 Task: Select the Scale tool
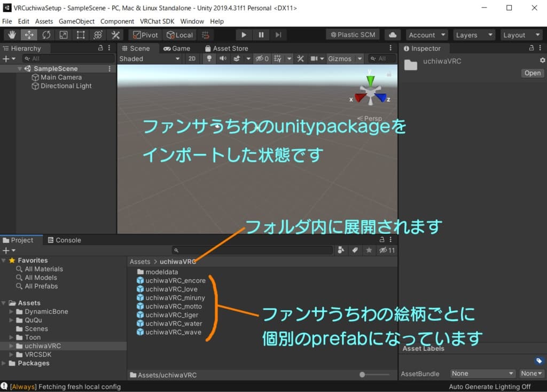tap(64, 35)
